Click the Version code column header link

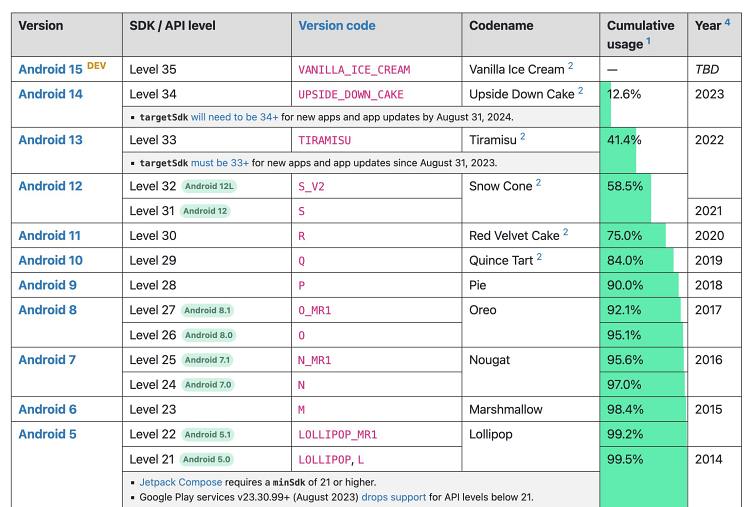(337, 26)
